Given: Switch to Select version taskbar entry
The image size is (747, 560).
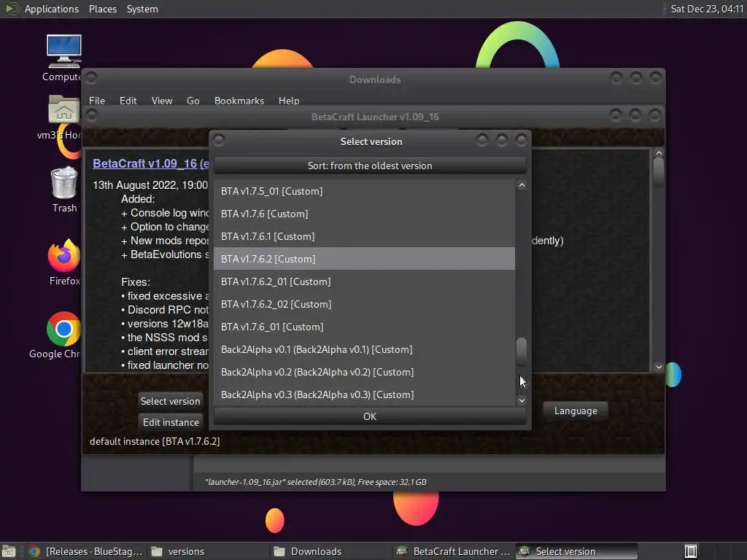Looking at the screenshot, I should tap(576, 551).
